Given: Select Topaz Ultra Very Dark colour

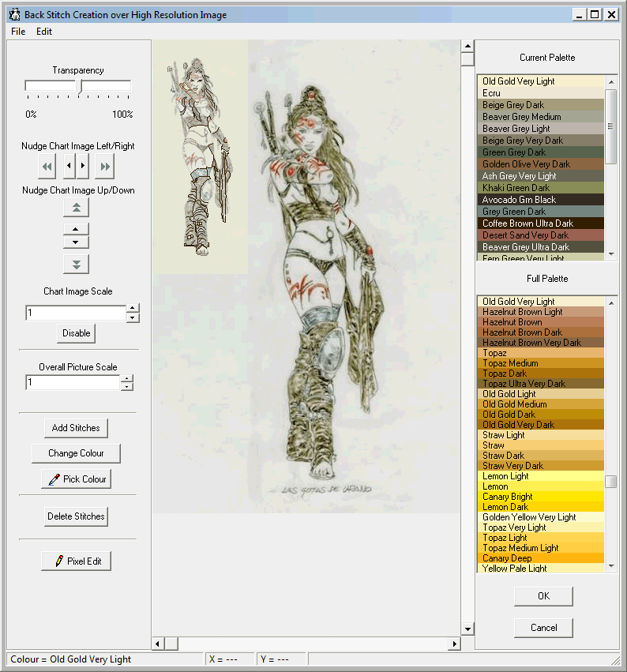Looking at the screenshot, I should coord(540,384).
